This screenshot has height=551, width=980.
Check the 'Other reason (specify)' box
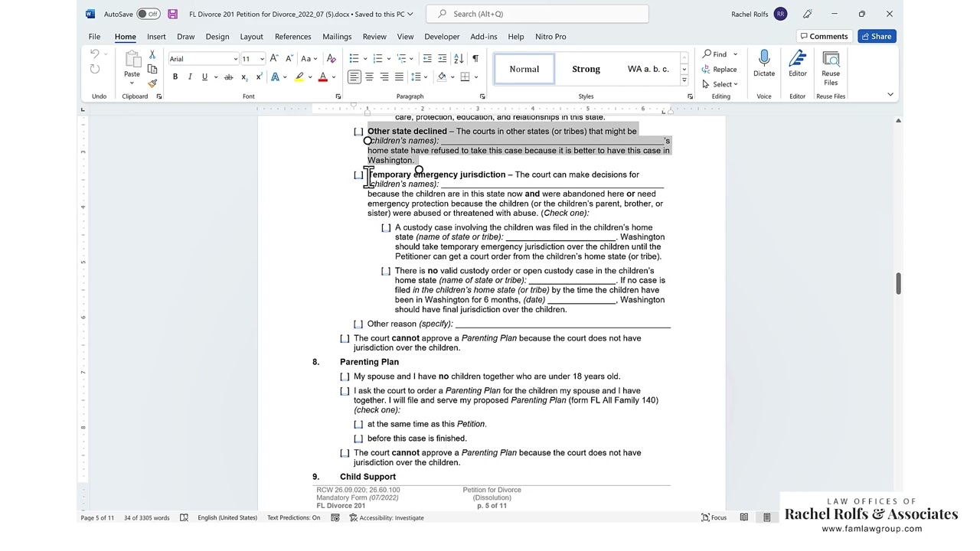[358, 324]
